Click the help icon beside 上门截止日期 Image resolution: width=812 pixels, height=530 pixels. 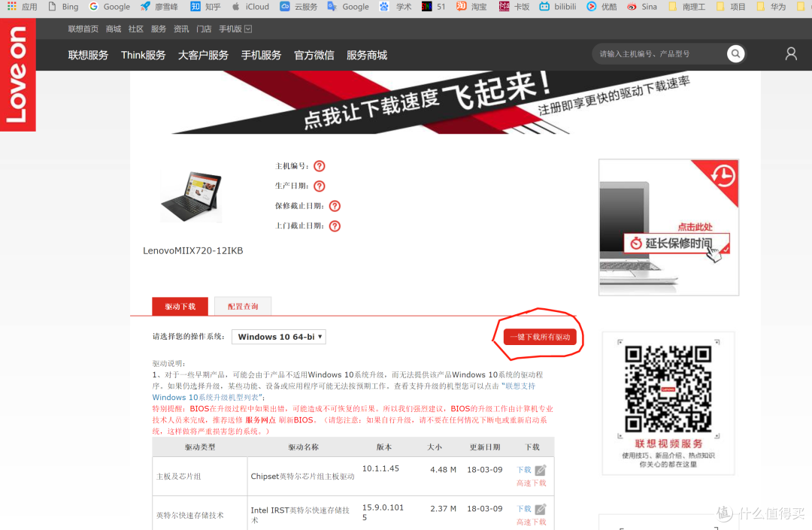pos(335,226)
